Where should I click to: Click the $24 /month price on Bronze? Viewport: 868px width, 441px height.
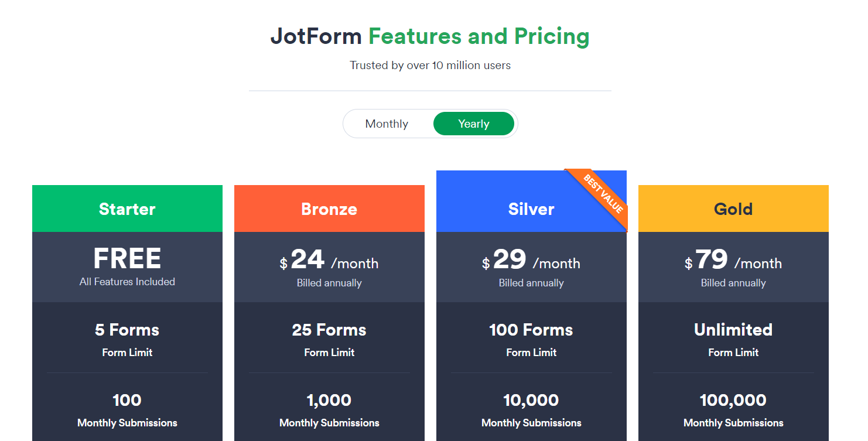tap(329, 262)
